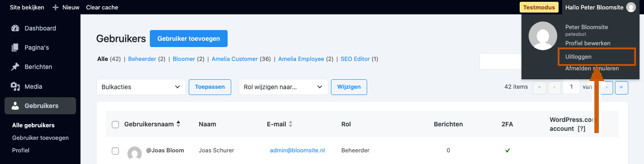Tick the checkbox for Joas Bloom

[115, 151]
